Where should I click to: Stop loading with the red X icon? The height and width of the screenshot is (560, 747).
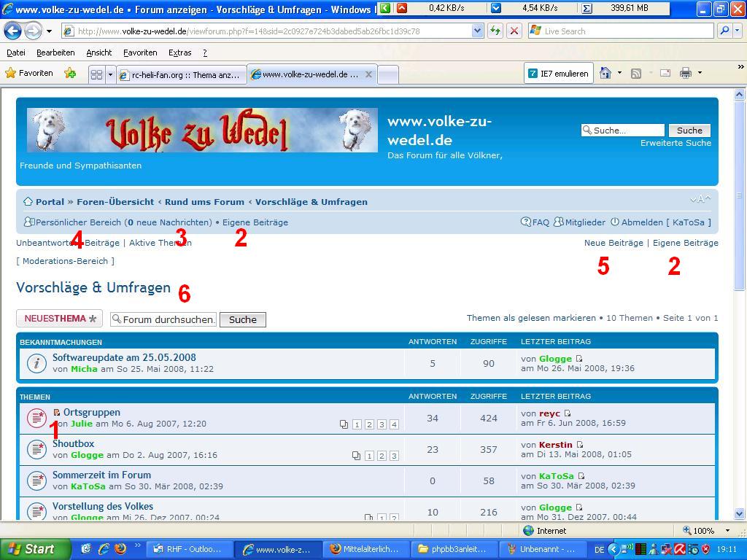pos(514,31)
